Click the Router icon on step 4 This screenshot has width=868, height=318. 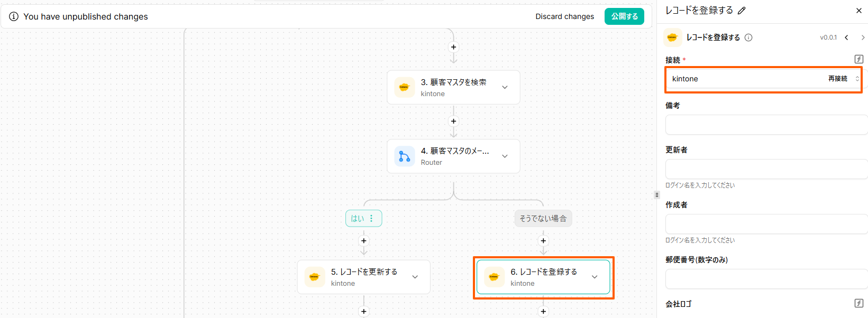point(405,156)
